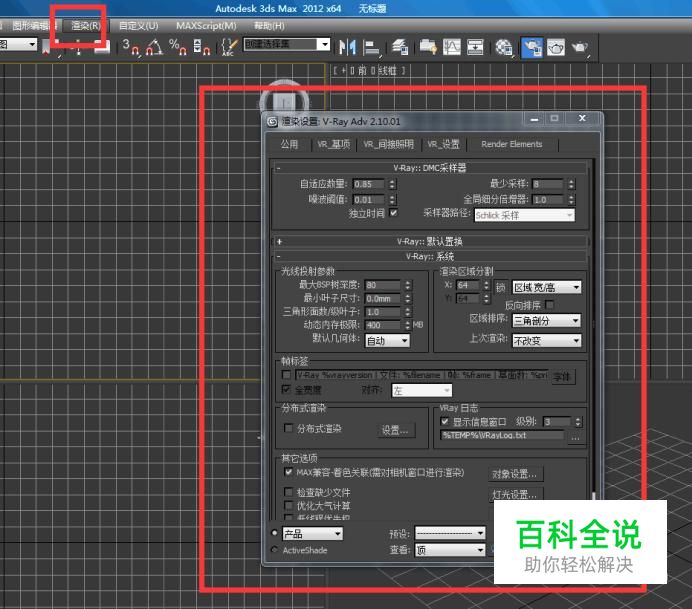Enable the distributed rendering checkbox
Screen dimensions: 692x609
(x=288, y=428)
